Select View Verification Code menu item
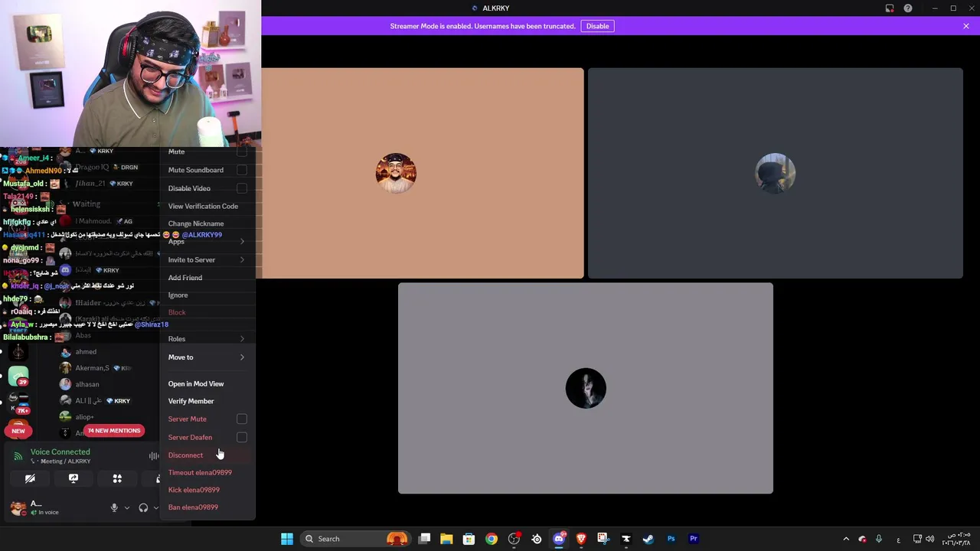This screenshot has height=551, width=980. click(x=207, y=206)
